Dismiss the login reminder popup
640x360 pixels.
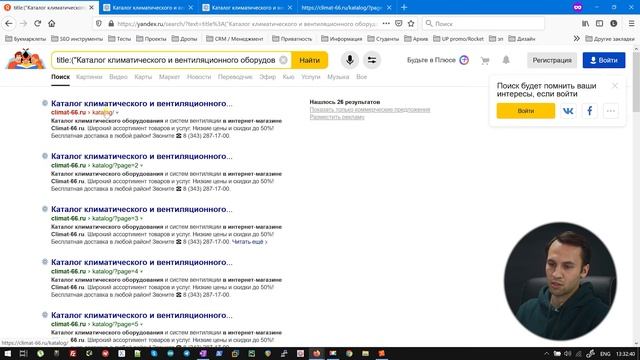point(615,86)
